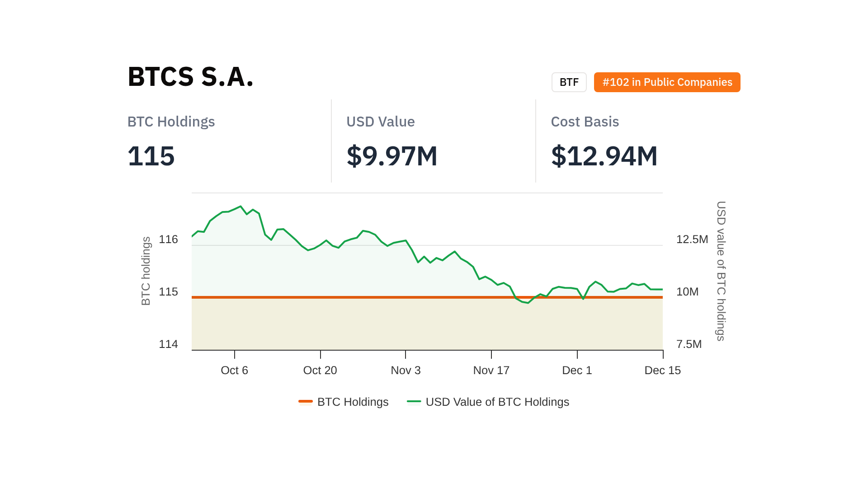Image resolution: width=868 pixels, height=488 pixels.
Task: Click the 115 holdings figure
Action: coord(151,156)
